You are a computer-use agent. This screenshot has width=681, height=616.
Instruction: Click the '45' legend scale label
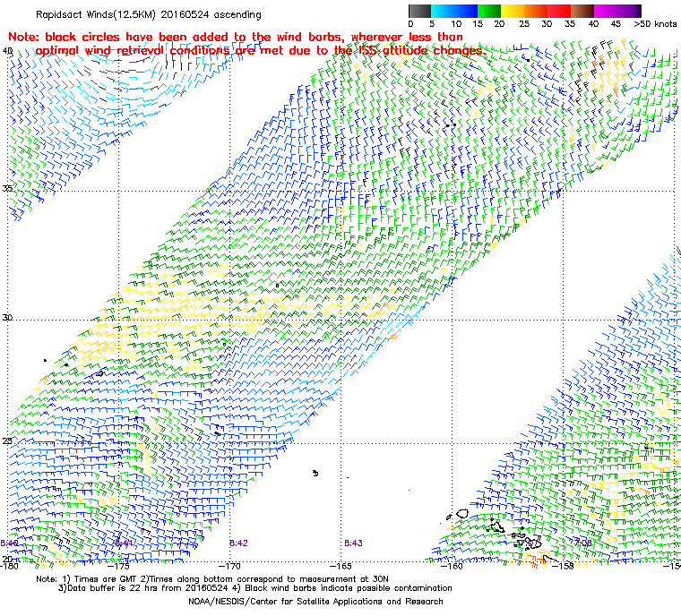tap(616, 24)
